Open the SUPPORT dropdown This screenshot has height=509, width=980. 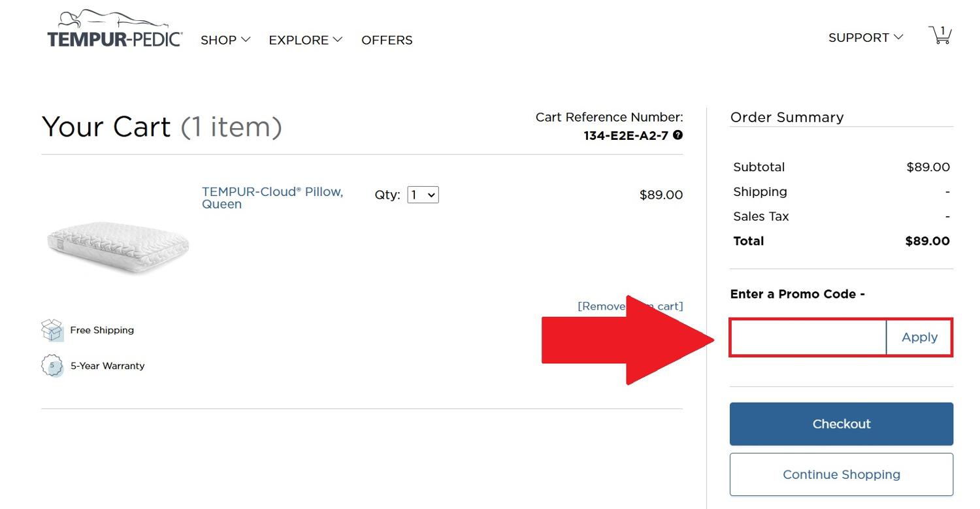[866, 38]
